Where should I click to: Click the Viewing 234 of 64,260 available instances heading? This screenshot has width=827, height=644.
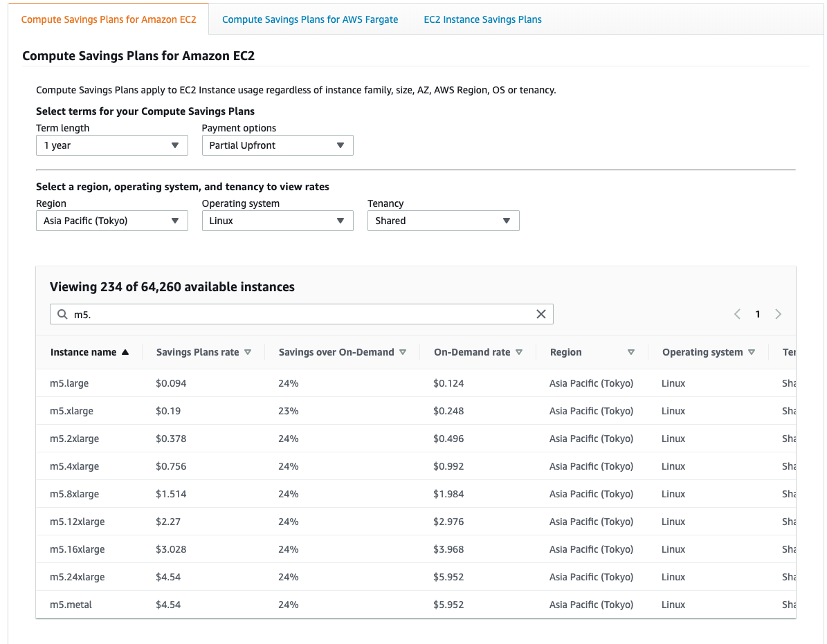click(172, 286)
